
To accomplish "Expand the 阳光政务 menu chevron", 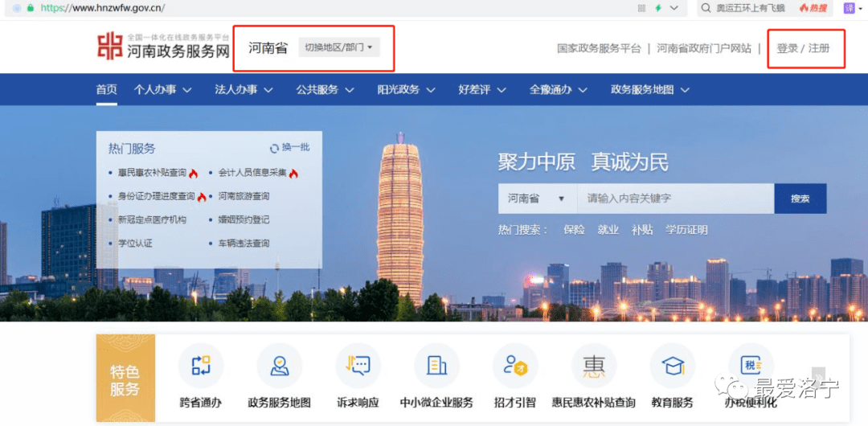I will 430,90.
